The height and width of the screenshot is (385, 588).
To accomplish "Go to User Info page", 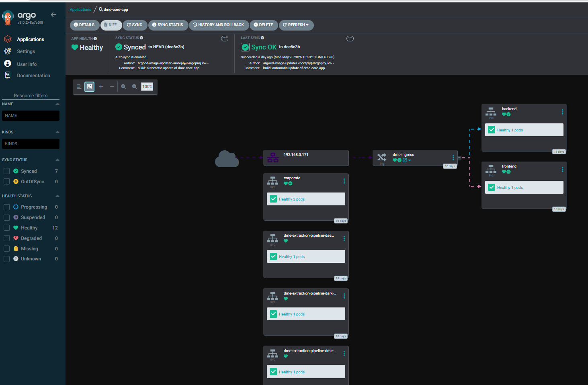I will 27,64.
